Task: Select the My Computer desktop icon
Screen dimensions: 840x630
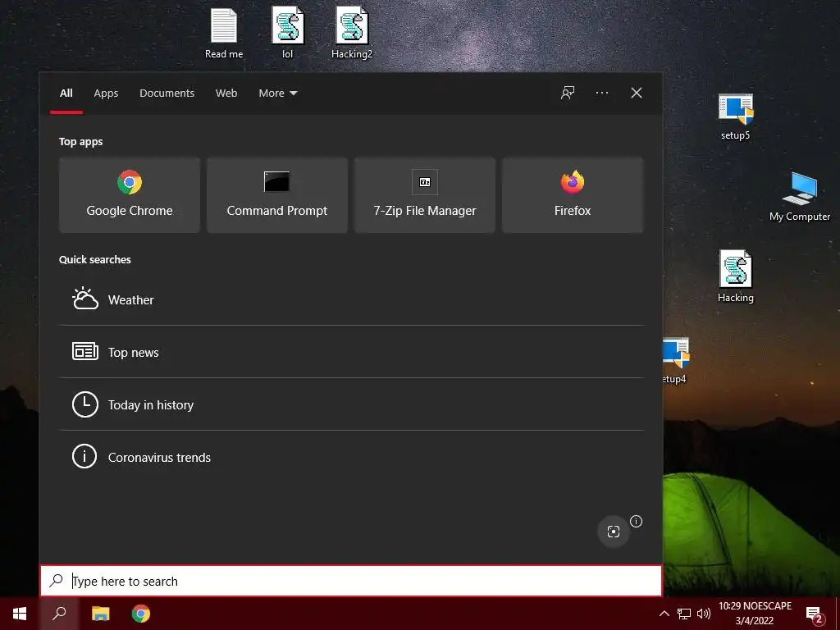Action: [800, 197]
